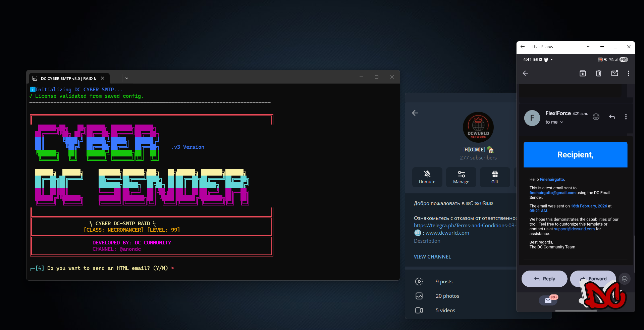Click the support@dcwurld.com link
The image size is (644, 330).
point(574,229)
